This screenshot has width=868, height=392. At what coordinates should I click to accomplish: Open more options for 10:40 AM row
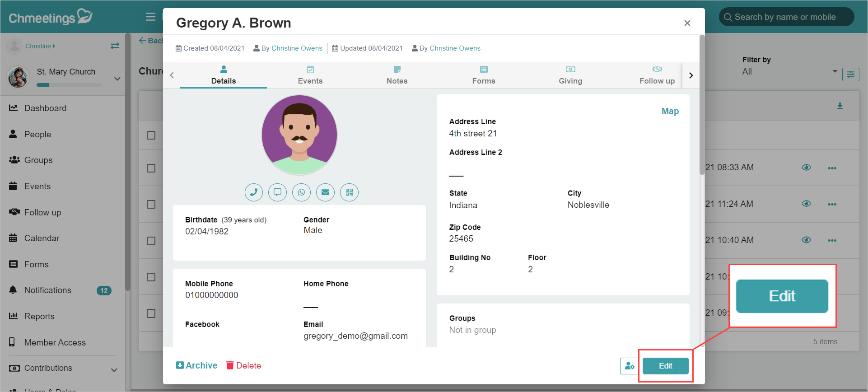(x=832, y=240)
